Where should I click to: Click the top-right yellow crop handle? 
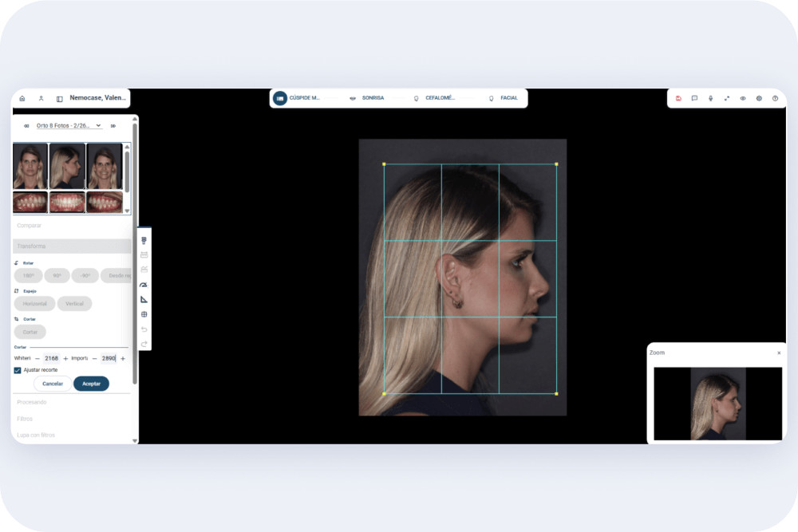click(x=556, y=164)
